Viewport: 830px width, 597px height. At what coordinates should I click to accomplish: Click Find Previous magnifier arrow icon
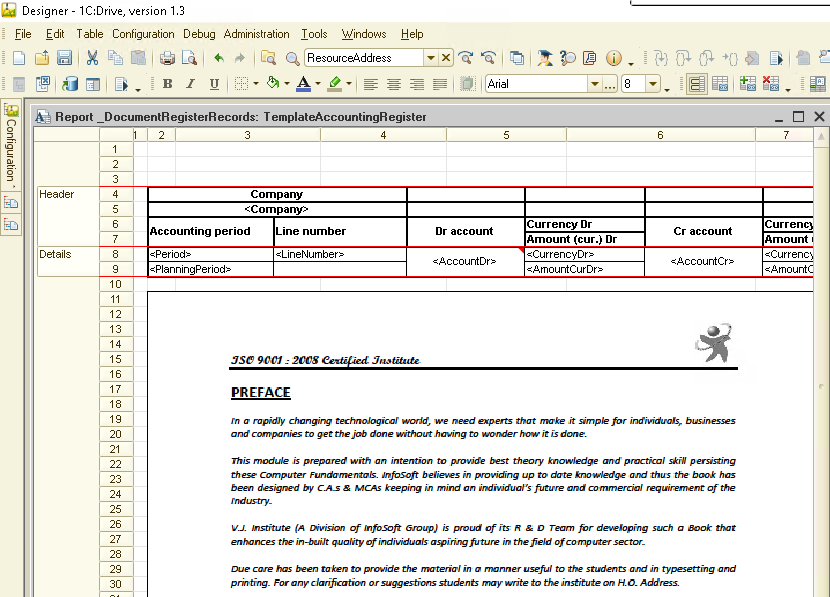(489, 58)
